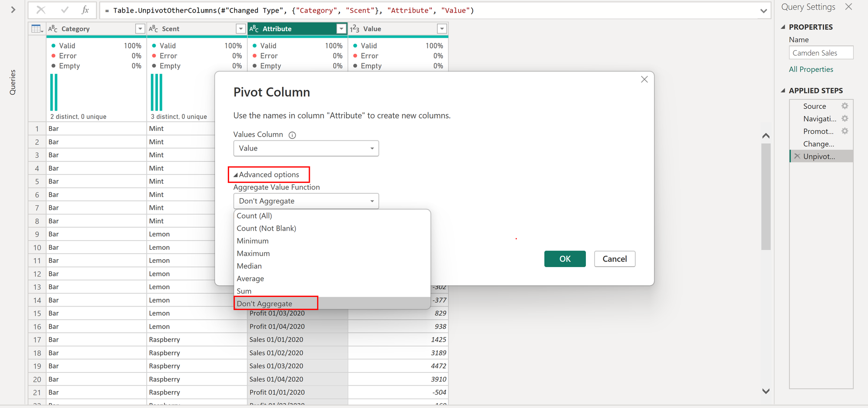
Task: Select Category column header
Action: click(96, 29)
